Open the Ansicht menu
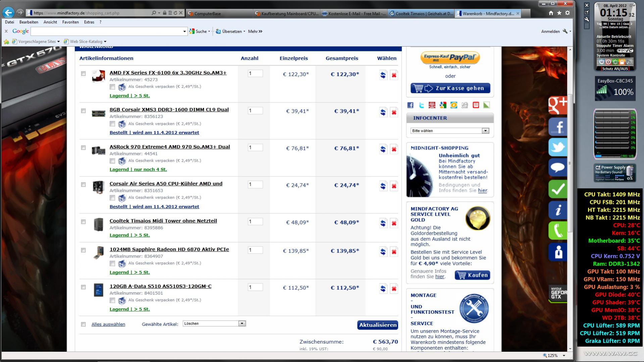 tap(50, 22)
